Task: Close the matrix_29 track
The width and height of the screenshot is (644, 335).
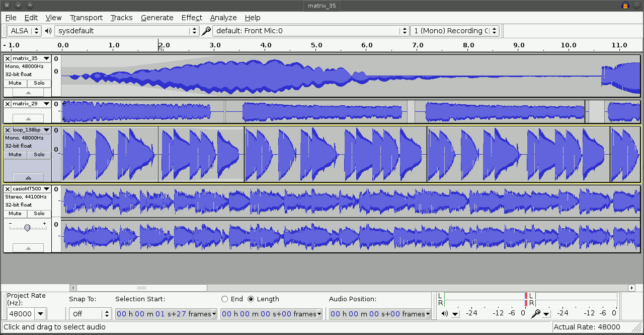Action: 8,104
